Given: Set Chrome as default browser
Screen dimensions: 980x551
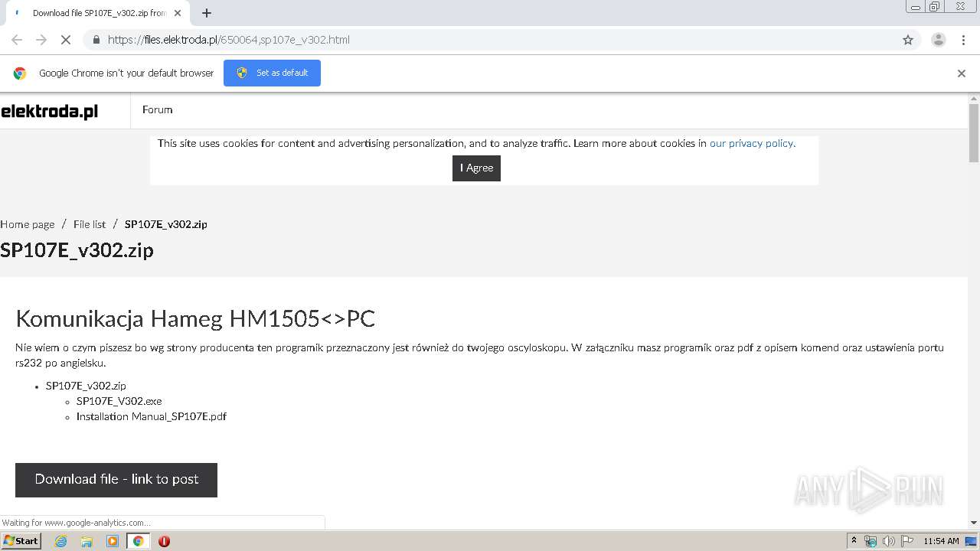Looking at the screenshot, I should click(x=272, y=73).
